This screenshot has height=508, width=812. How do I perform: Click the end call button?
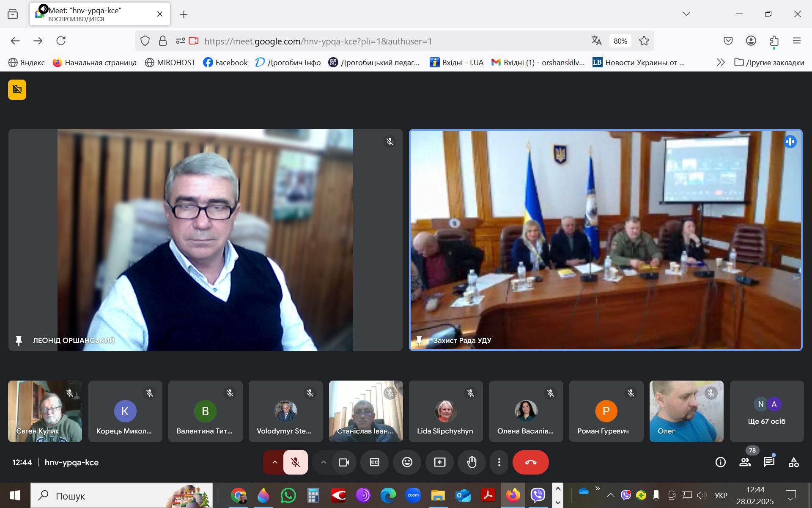530,462
